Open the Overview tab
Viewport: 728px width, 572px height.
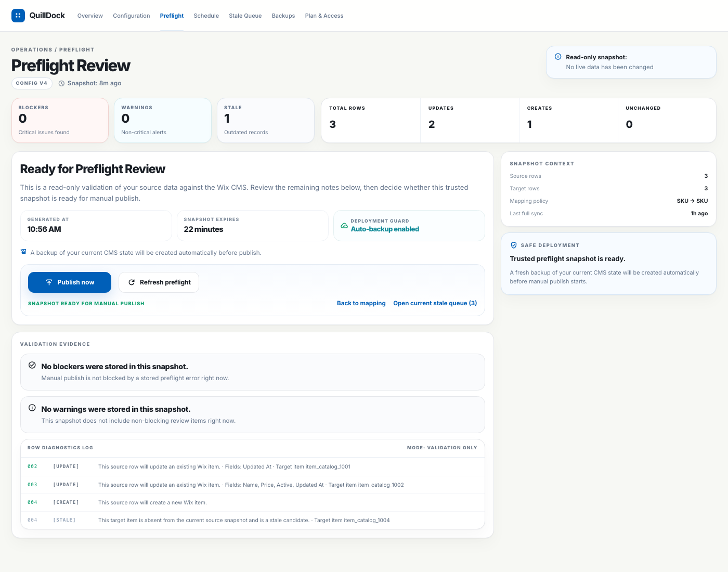[90, 16]
